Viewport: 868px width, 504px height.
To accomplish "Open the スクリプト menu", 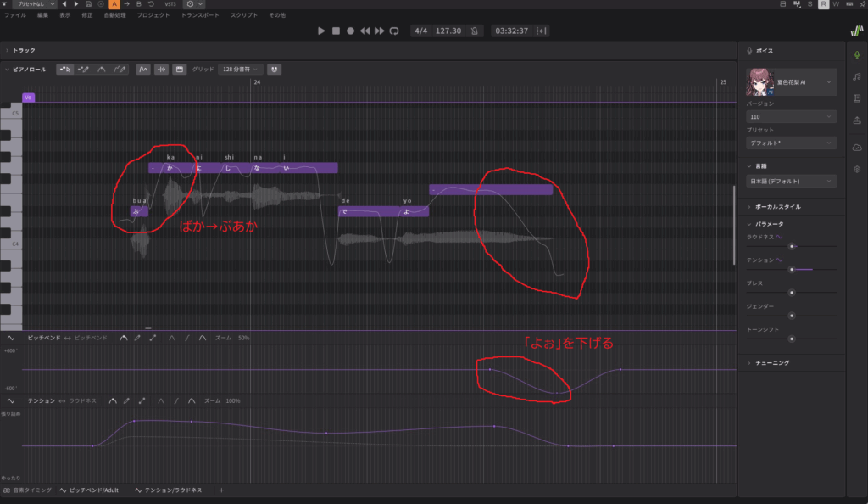I will click(243, 15).
